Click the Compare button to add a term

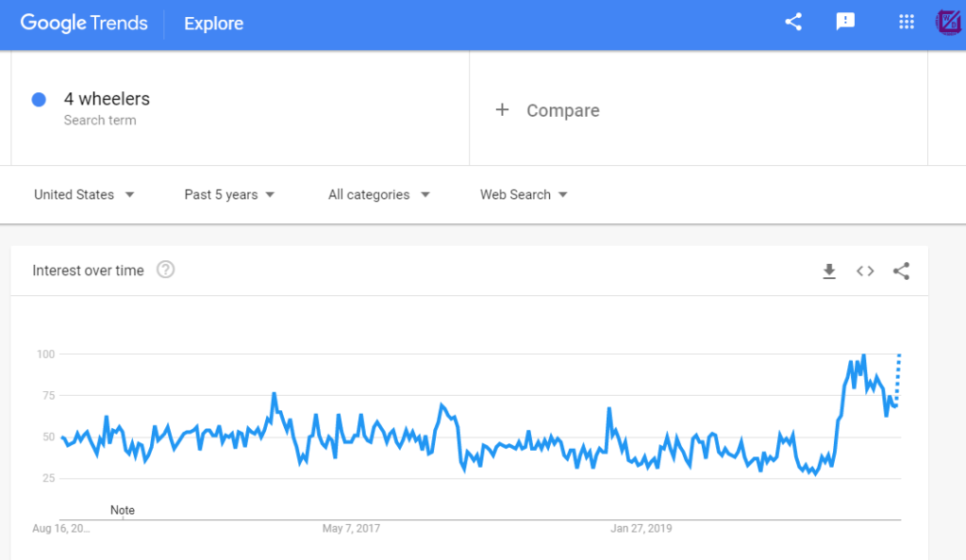click(x=548, y=110)
